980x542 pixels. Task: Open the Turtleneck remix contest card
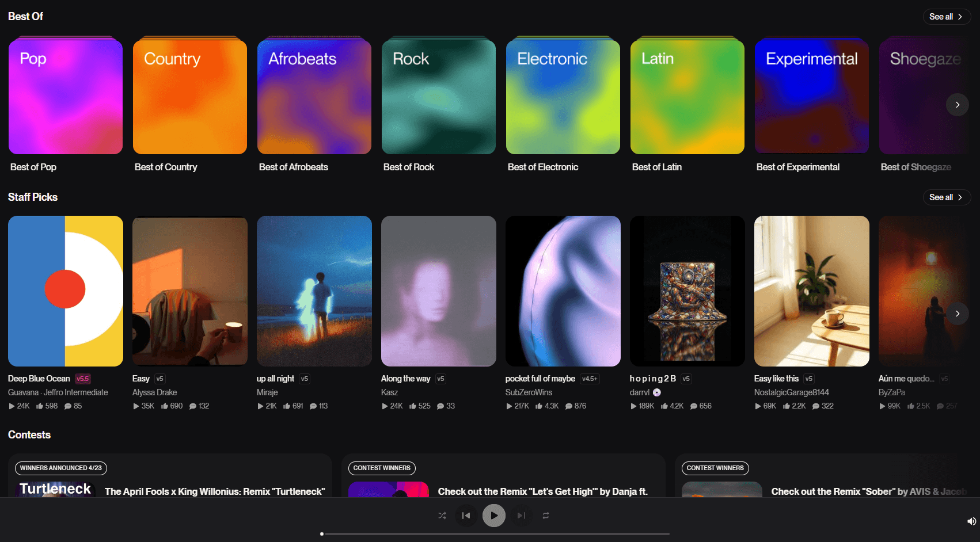click(x=170, y=476)
